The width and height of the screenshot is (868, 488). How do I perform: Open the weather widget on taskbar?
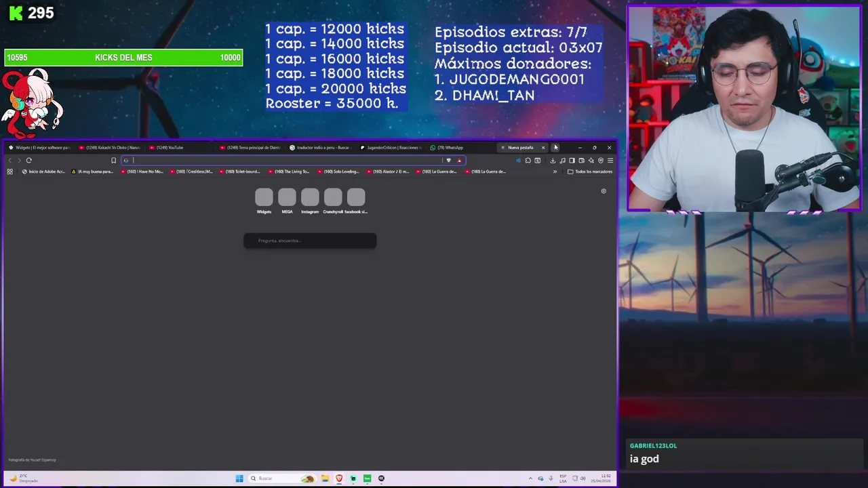click(x=24, y=479)
